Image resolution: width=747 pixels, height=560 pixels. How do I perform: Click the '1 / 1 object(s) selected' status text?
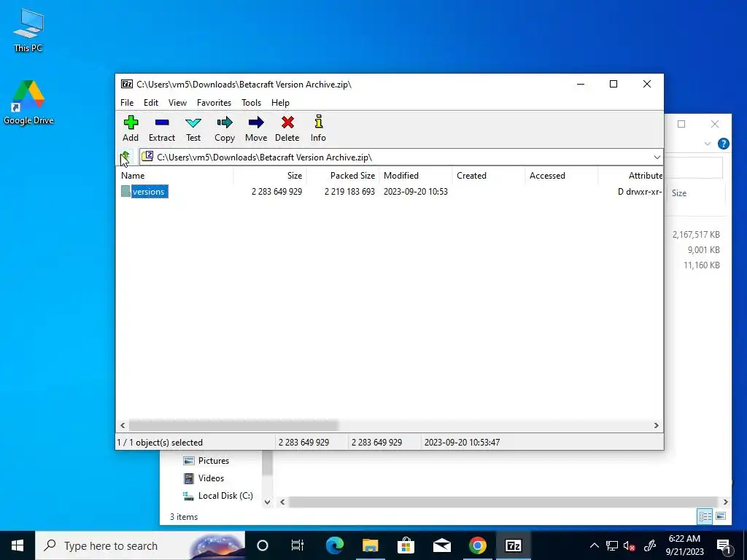click(x=160, y=443)
